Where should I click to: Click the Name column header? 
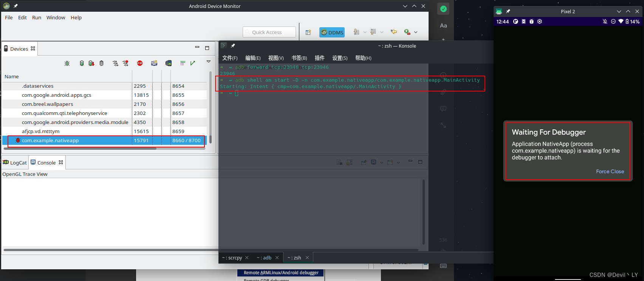pos(67,76)
